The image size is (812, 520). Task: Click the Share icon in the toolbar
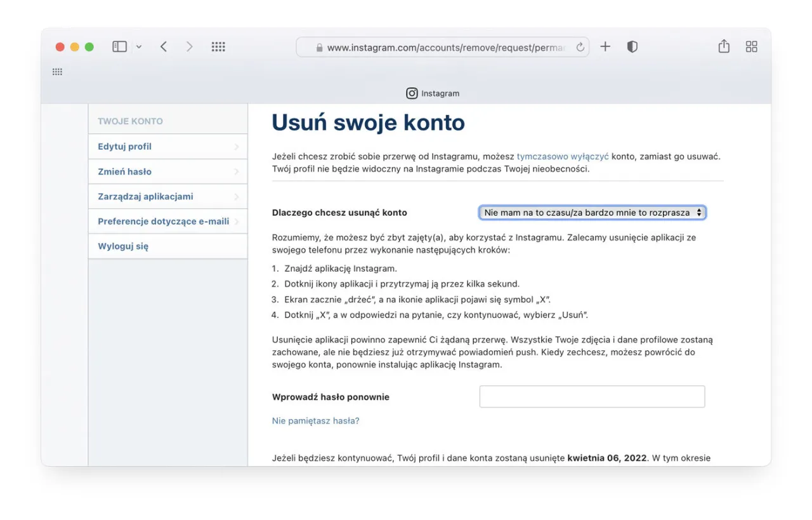tap(724, 47)
